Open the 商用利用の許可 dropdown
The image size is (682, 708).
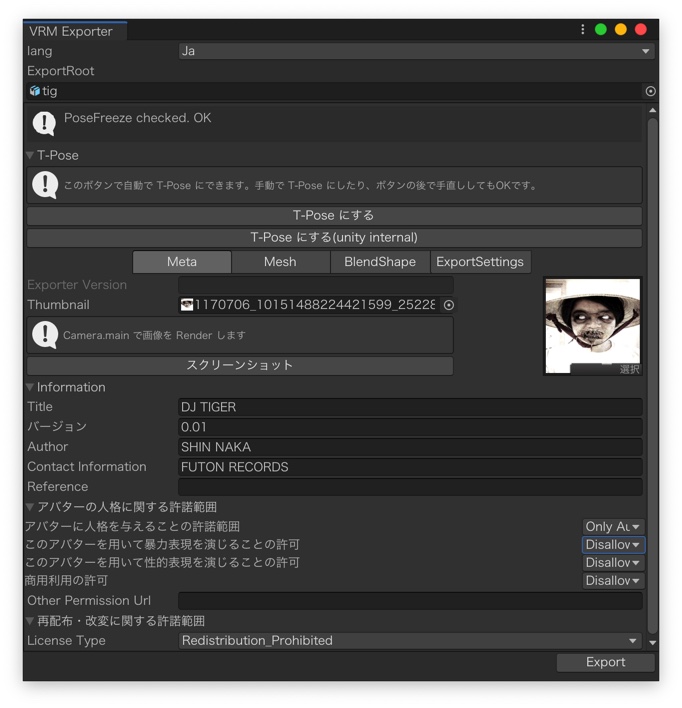pos(613,581)
